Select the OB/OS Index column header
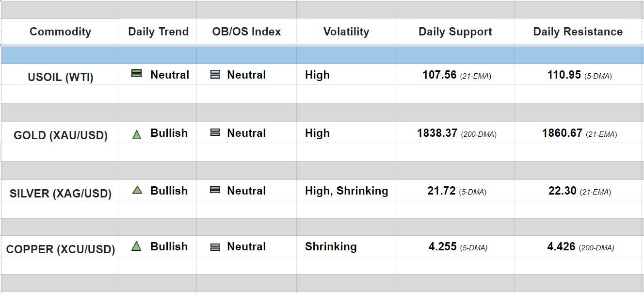 pos(246,32)
